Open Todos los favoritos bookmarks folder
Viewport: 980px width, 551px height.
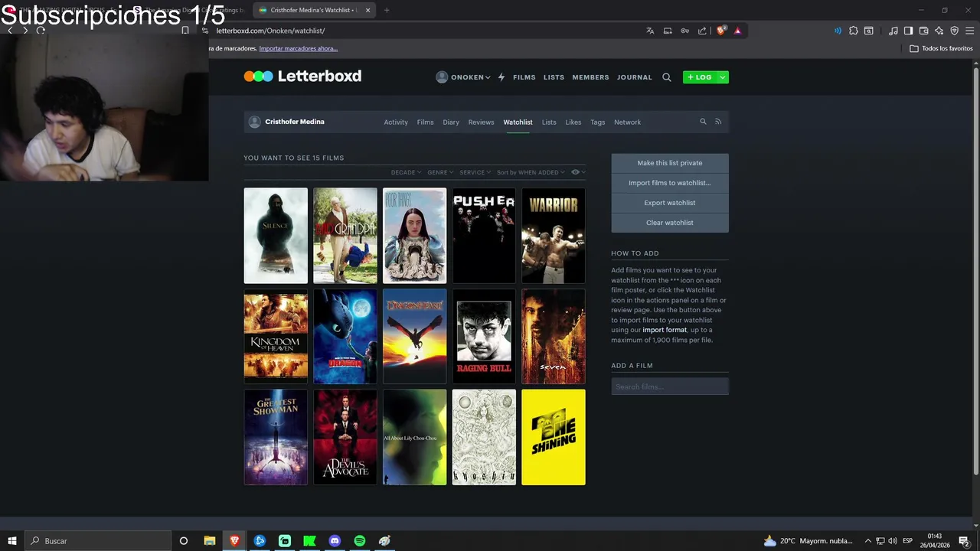click(941, 48)
